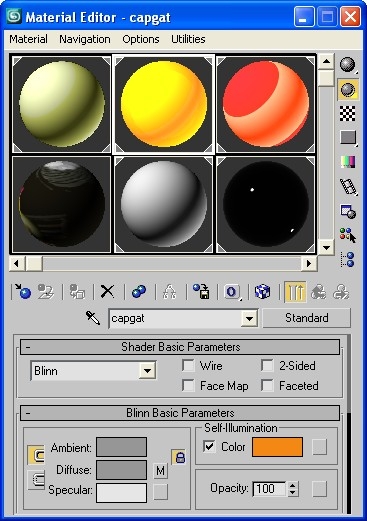Click Go Forward to Sibling icon
Viewport: 367px width, 521px height.
point(341,292)
